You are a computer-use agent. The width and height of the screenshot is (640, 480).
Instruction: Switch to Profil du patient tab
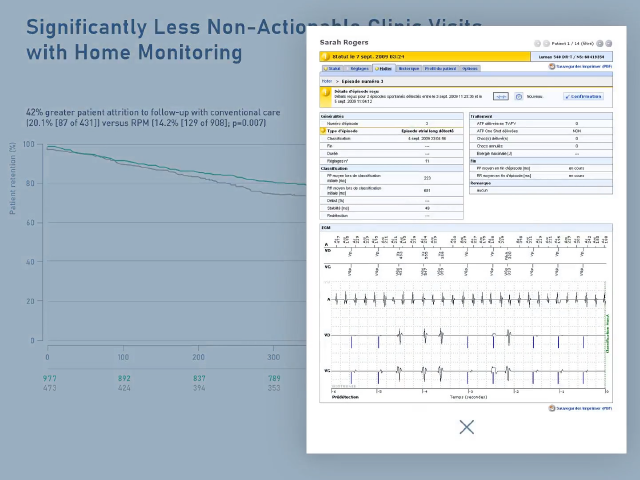pos(440,68)
